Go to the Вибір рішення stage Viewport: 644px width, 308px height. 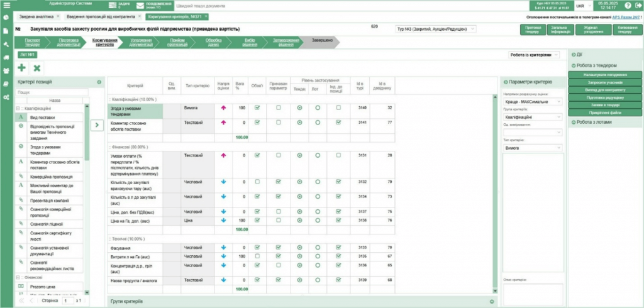point(249,42)
